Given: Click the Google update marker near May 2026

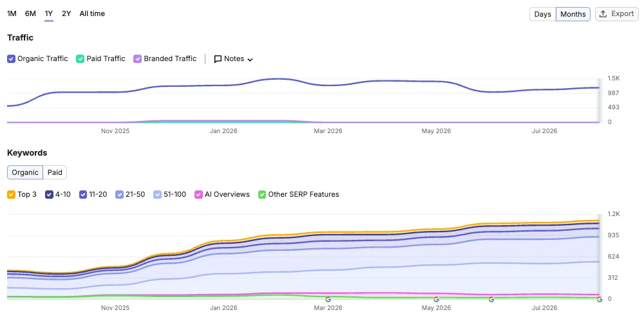Looking at the screenshot, I should tap(436, 299).
